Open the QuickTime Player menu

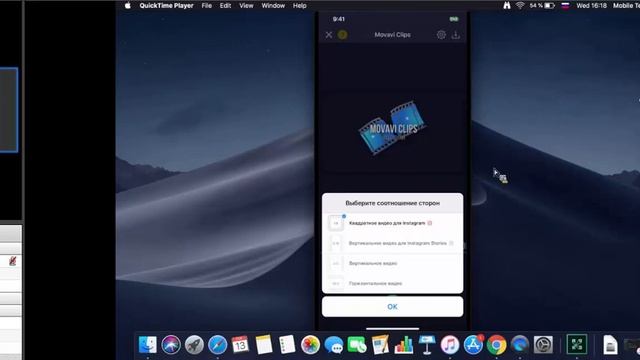166,6
